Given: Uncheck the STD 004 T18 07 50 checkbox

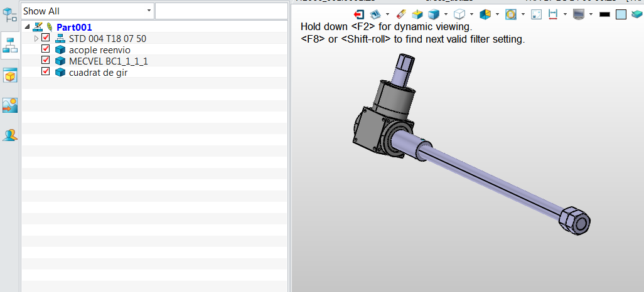Looking at the screenshot, I should point(46,38).
